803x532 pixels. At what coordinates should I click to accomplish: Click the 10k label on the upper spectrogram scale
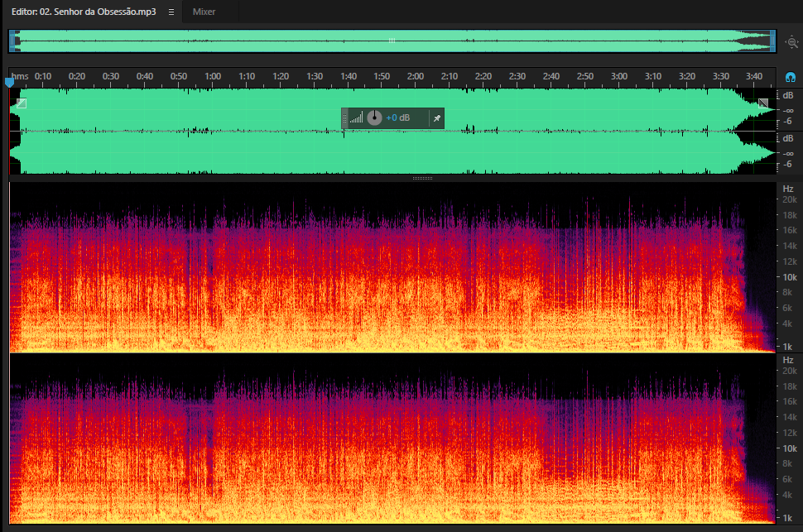(x=790, y=277)
